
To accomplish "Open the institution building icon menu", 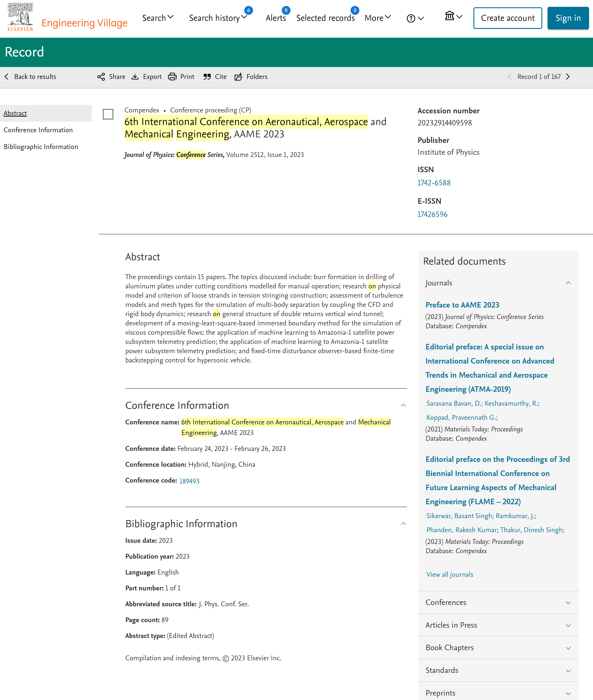I will pyautogui.click(x=449, y=16).
